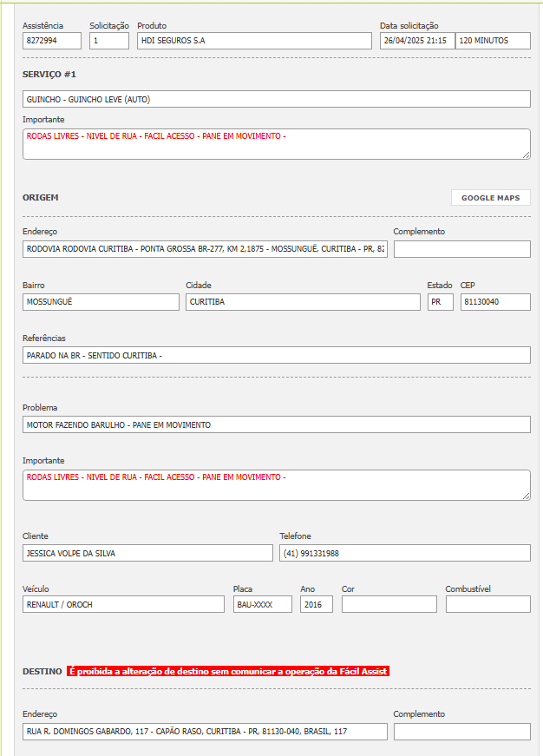
Task: Select the Cidade field showing CURITIBA
Action: pyautogui.click(x=303, y=302)
